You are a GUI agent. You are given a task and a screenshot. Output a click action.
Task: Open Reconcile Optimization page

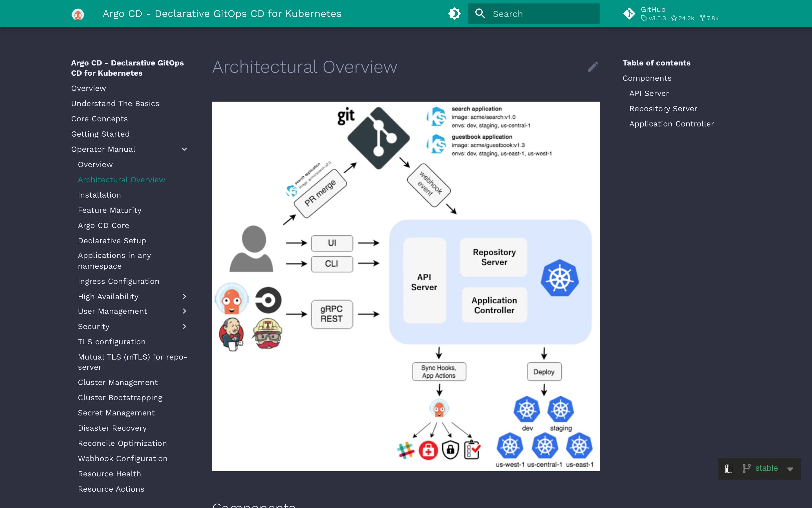(122, 443)
